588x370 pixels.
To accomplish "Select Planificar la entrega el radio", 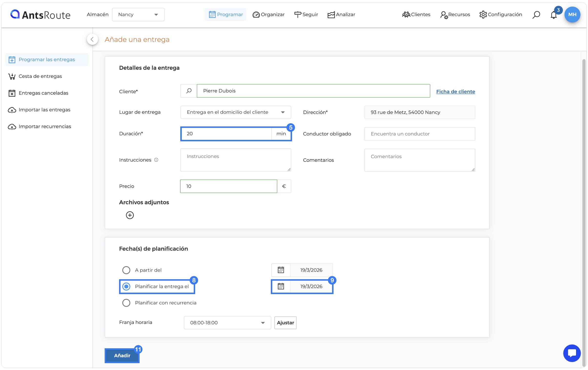I will (126, 287).
